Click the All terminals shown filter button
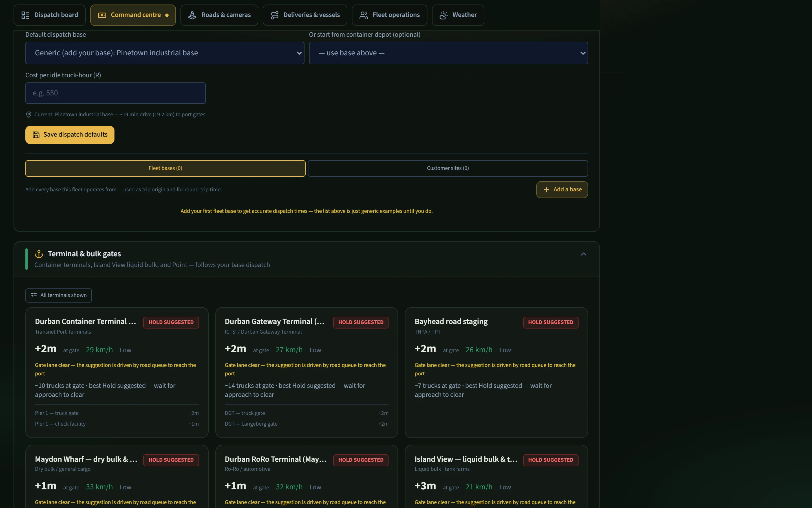The image size is (812, 508). pyautogui.click(x=59, y=295)
